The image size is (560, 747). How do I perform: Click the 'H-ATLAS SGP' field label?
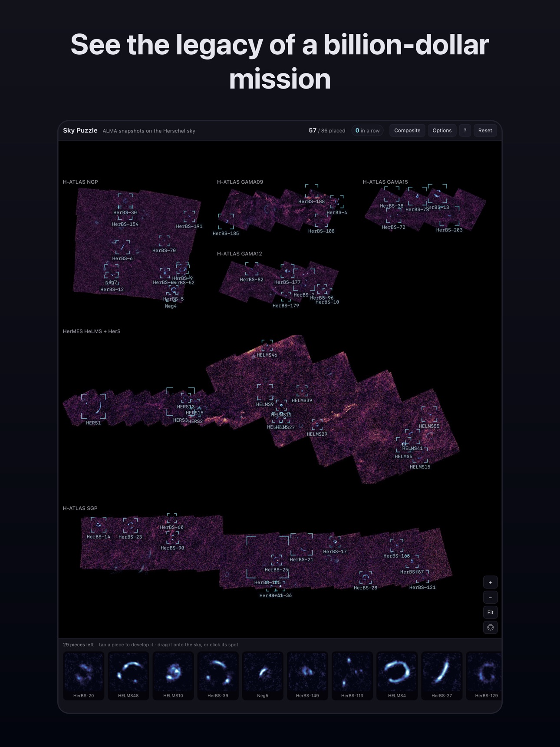point(80,508)
